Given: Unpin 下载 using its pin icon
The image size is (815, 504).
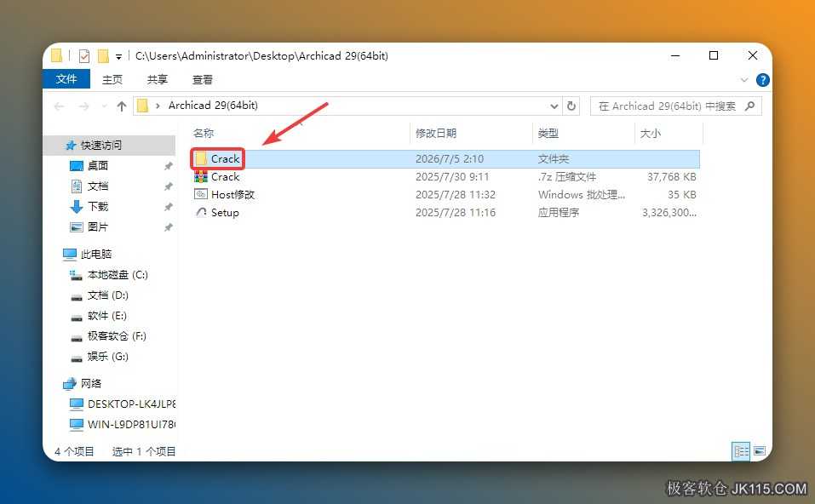Looking at the screenshot, I should coord(168,207).
